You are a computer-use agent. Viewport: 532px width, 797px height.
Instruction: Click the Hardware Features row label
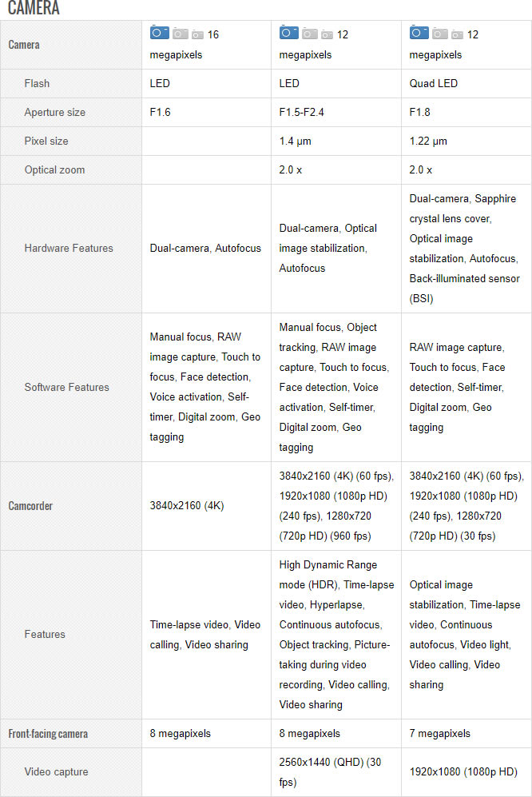point(69,248)
